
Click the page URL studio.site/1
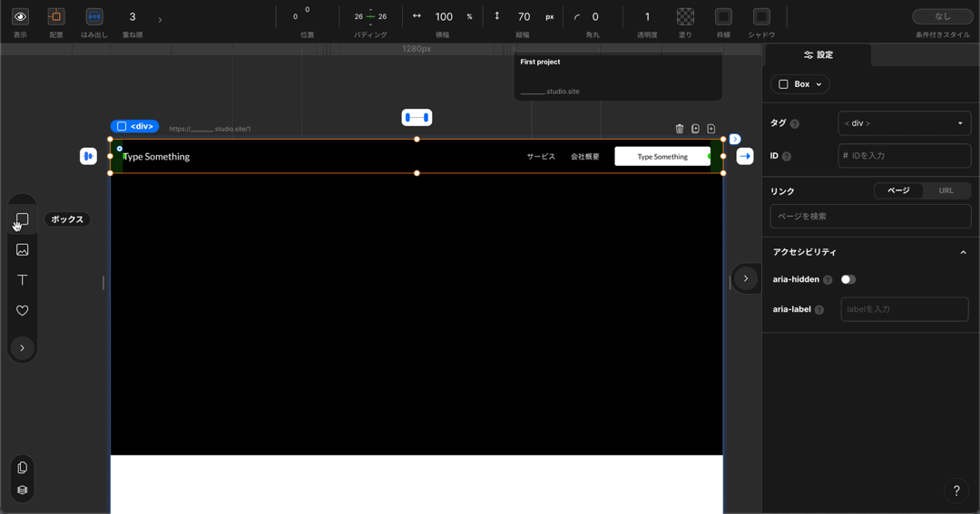click(x=210, y=129)
